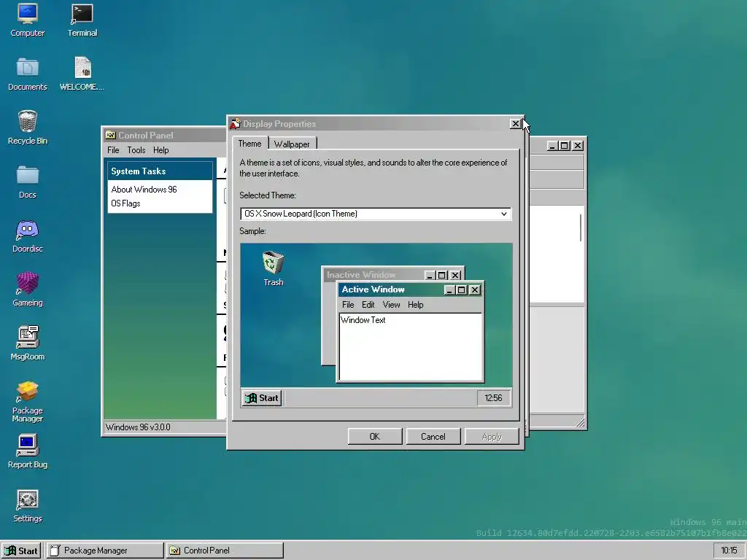Click About Windows 96 link
This screenshot has width=747, height=560.
pyautogui.click(x=144, y=190)
